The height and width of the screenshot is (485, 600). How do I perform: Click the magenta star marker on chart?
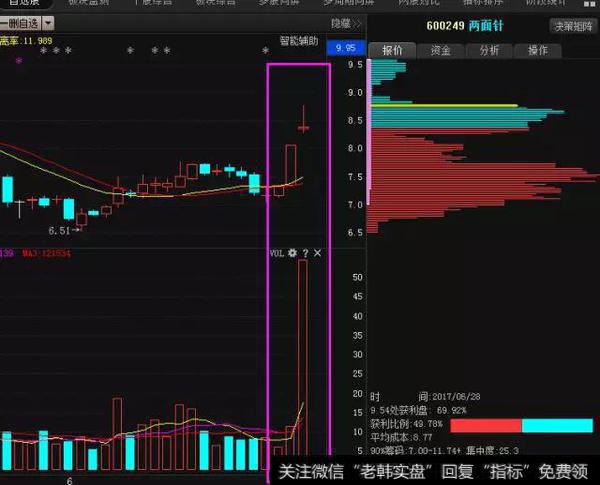(x=18, y=62)
